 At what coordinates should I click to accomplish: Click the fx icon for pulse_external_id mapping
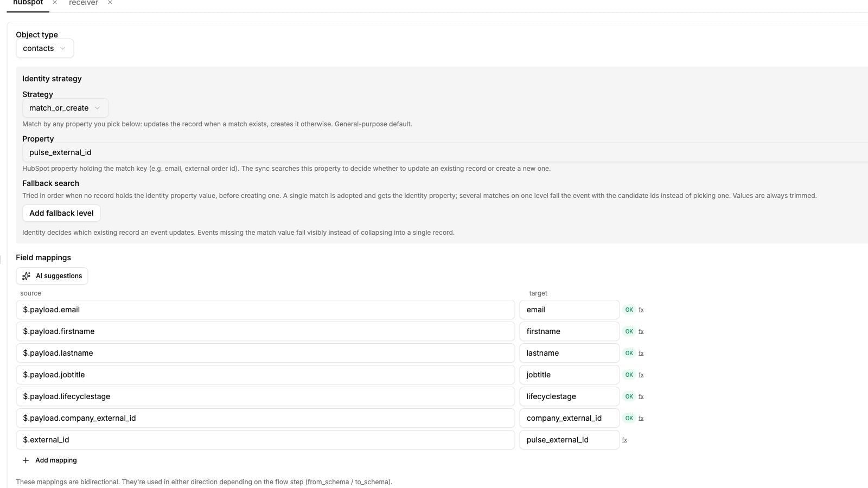click(x=624, y=440)
